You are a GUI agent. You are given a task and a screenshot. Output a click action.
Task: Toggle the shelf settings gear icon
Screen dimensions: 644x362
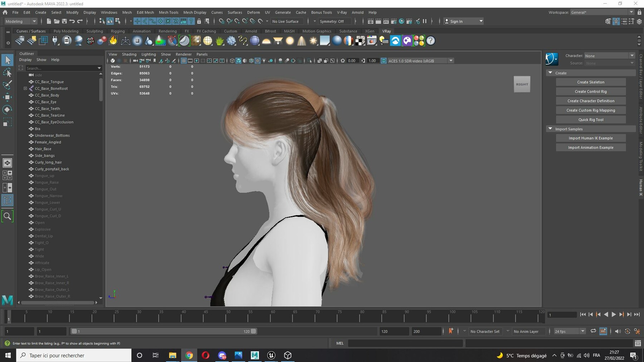tap(8, 43)
